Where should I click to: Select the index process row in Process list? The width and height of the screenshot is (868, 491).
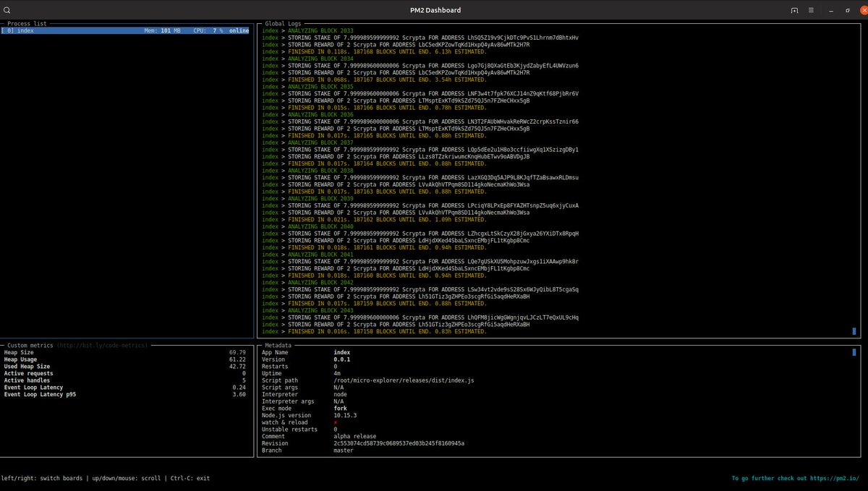[125, 31]
